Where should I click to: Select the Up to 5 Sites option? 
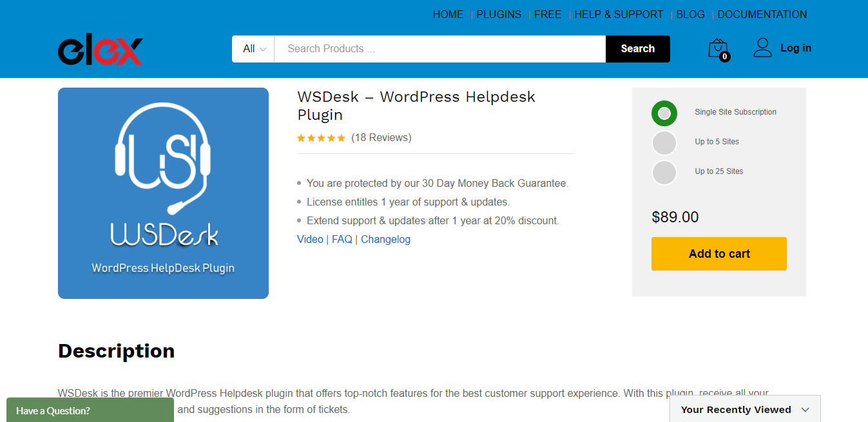pyautogui.click(x=664, y=143)
